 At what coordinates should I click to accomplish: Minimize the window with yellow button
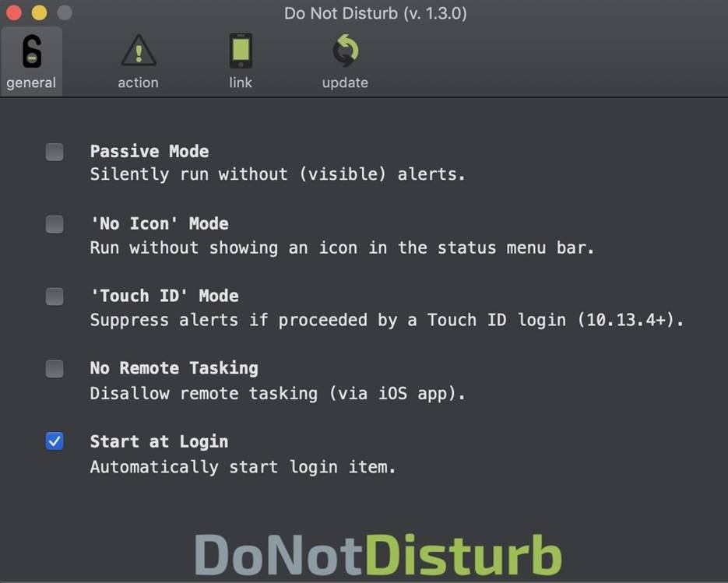[39, 12]
